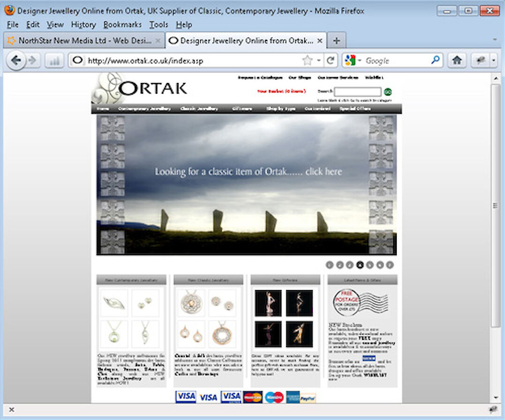Switch to the NorthStar New Media tab

coord(84,41)
